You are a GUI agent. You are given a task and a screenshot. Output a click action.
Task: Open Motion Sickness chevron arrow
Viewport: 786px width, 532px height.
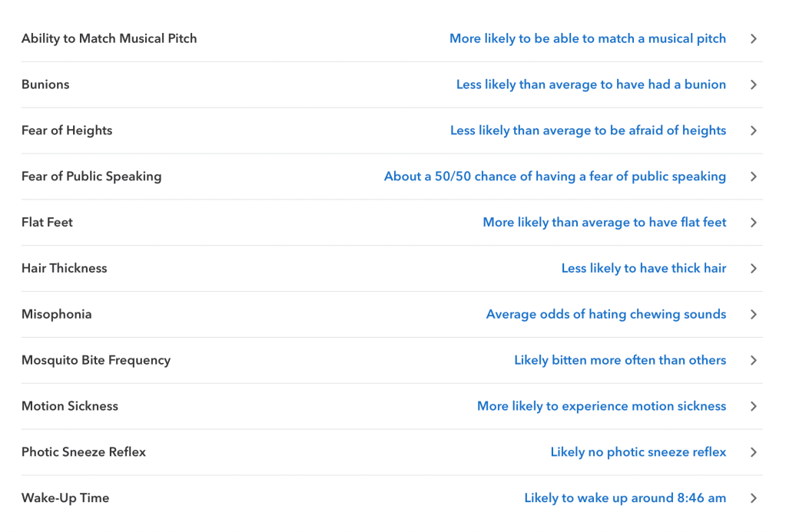(x=754, y=406)
